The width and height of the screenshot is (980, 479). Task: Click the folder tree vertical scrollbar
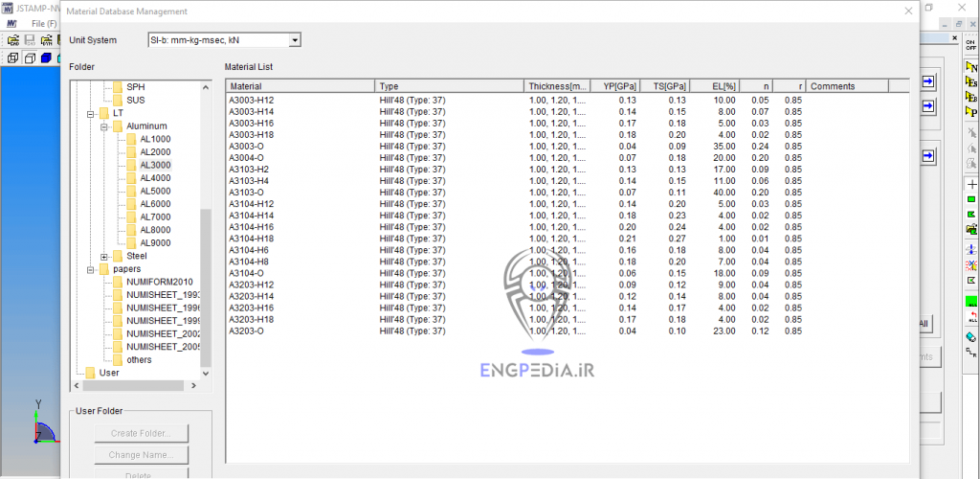[206, 287]
